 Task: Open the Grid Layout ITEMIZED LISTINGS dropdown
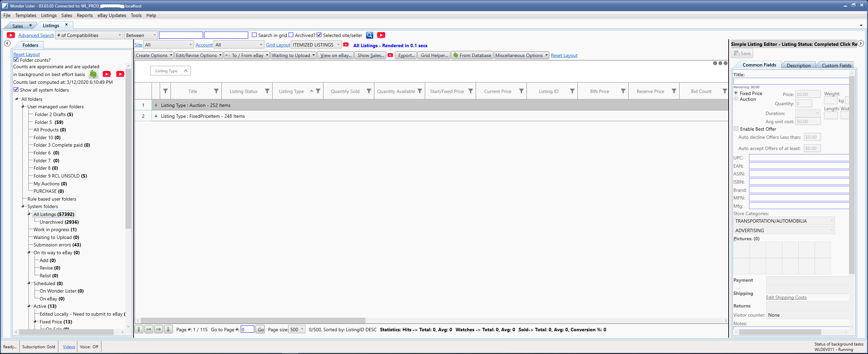click(x=316, y=44)
